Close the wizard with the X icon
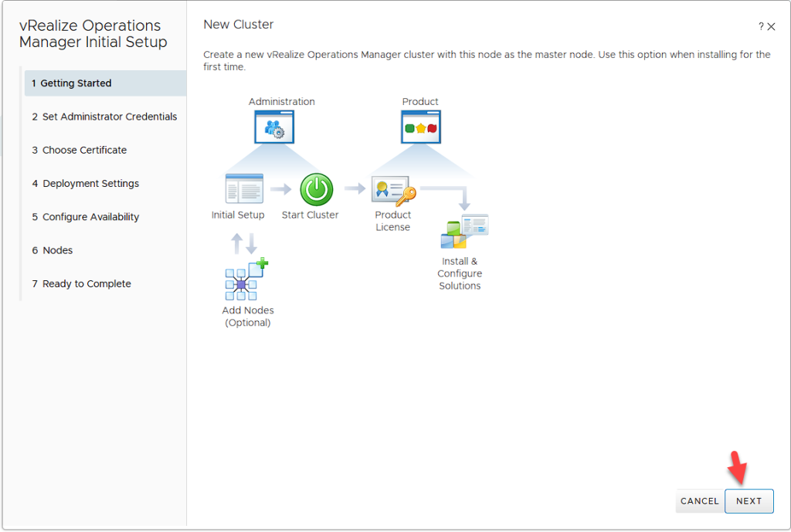The image size is (791, 532). (771, 27)
